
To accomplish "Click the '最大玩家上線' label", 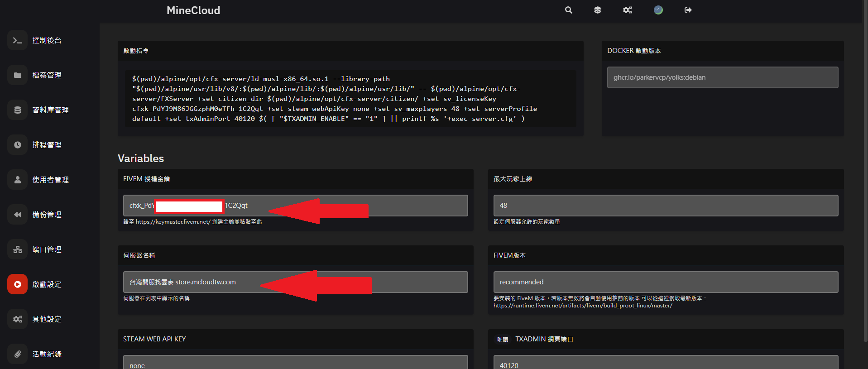I will tap(513, 179).
